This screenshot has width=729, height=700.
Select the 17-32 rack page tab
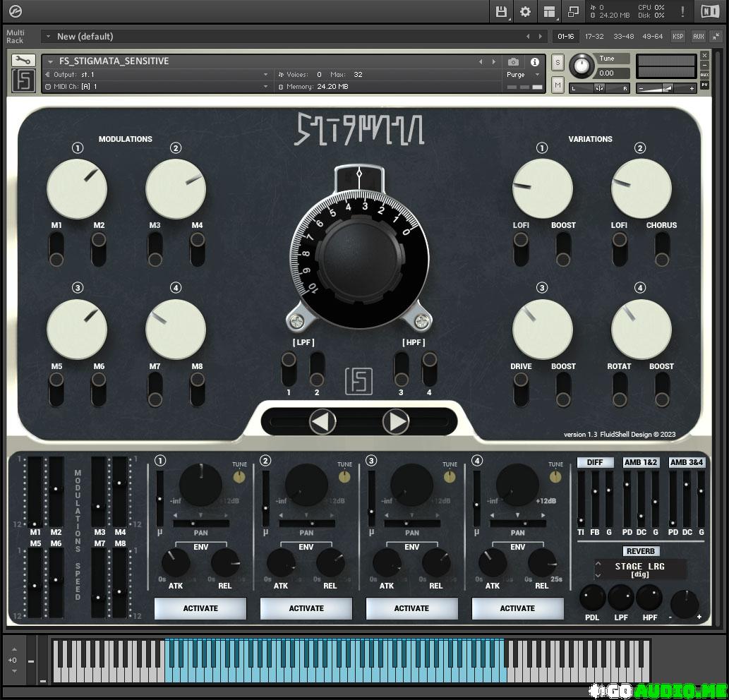(x=594, y=36)
